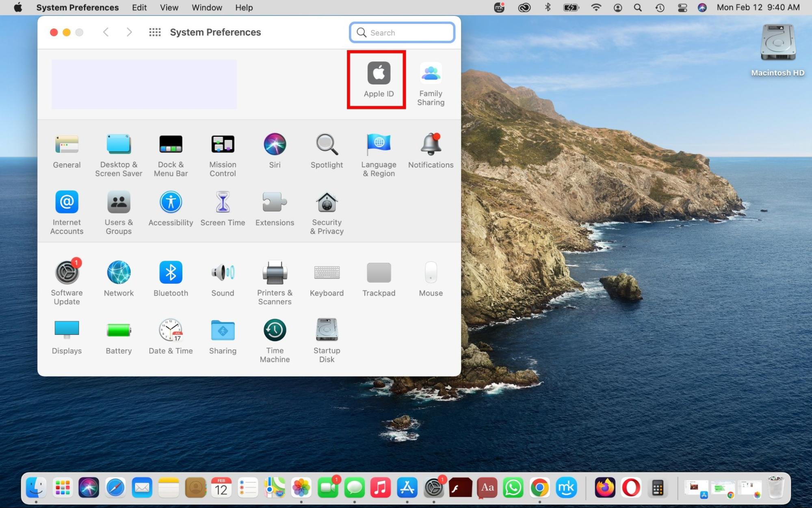The width and height of the screenshot is (812, 508).
Task: Click the Show All grid button
Action: tap(155, 32)
